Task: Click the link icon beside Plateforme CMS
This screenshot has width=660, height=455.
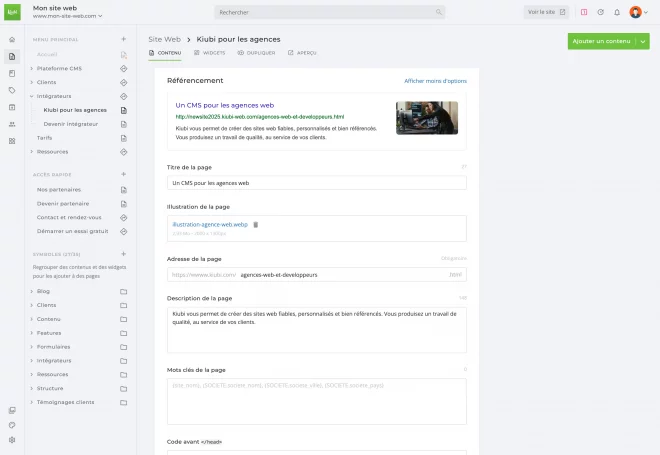Action: point(123,69)
